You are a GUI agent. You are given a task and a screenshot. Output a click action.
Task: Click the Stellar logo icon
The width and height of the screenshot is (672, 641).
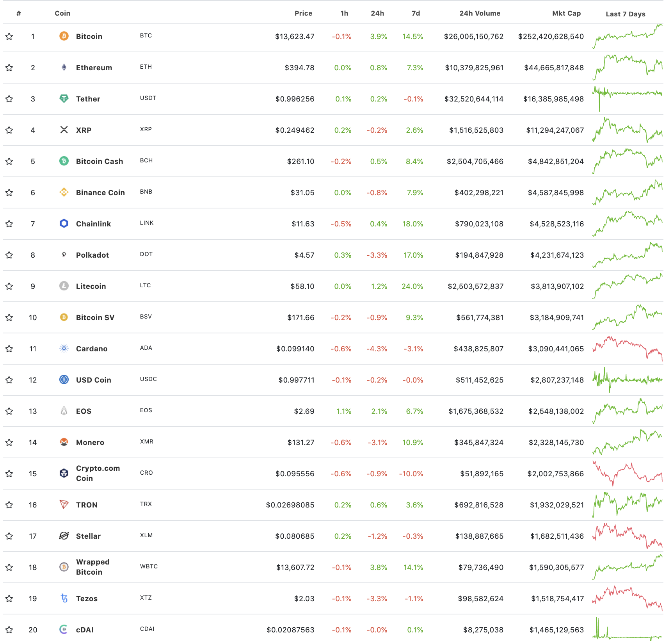[x=64, y=536]
